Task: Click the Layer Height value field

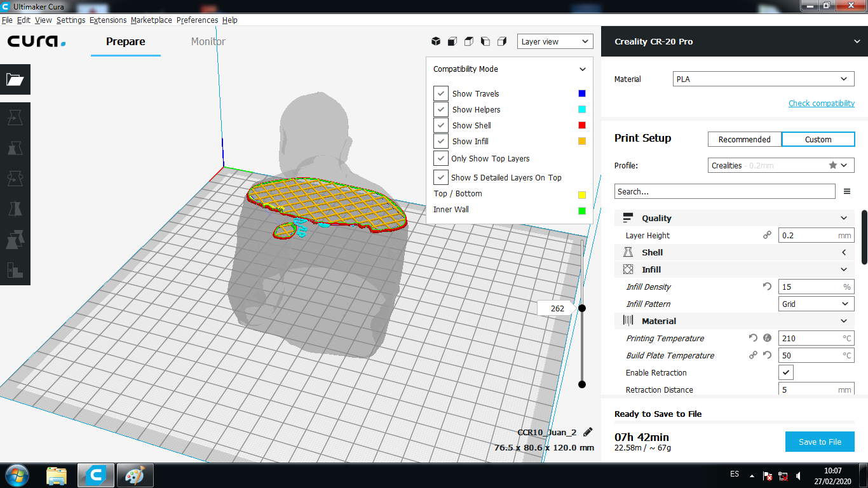Action: coord(817,235)
